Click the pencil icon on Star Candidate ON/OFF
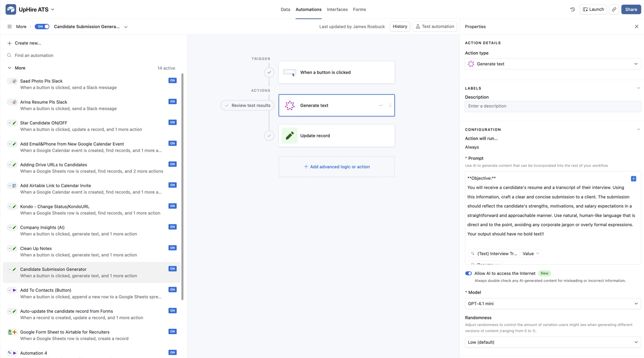The height and width of the screenshot is (358, 644). (x=14, y=123)
